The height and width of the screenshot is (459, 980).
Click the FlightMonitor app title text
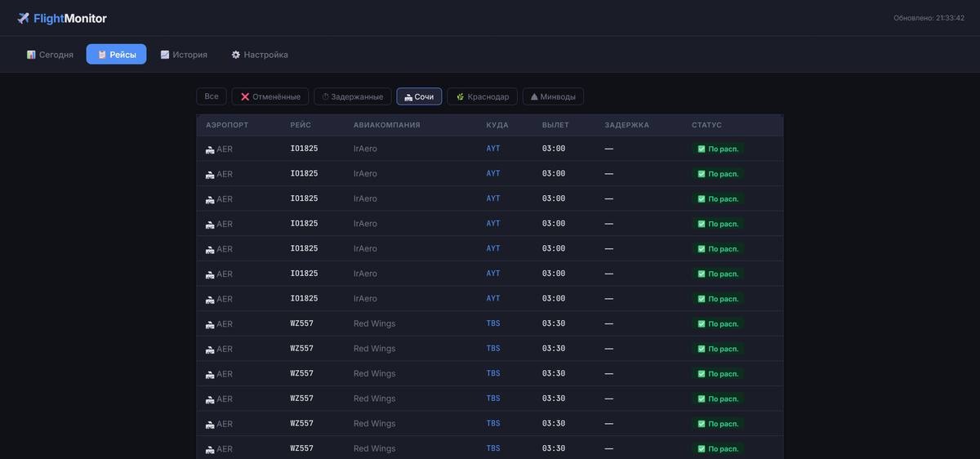coord(70,18)
